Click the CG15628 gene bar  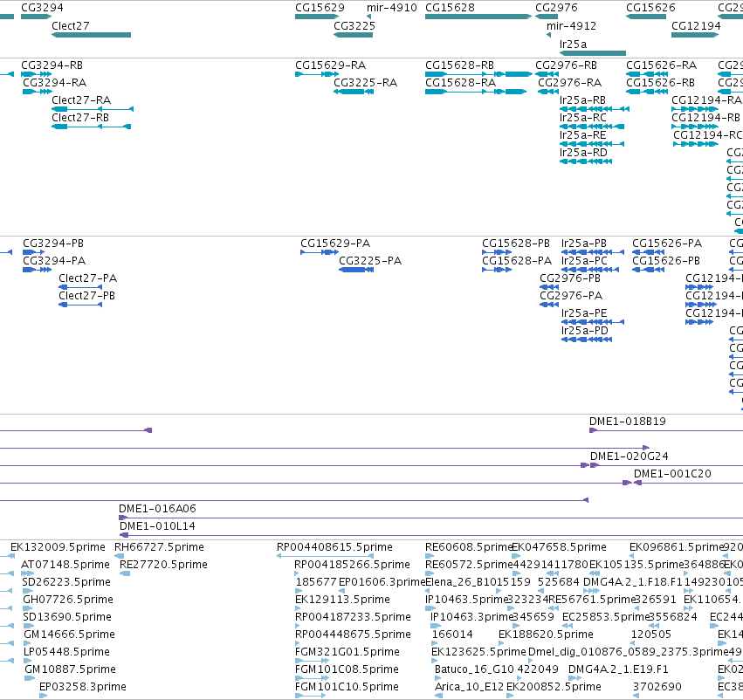(478, 17)
